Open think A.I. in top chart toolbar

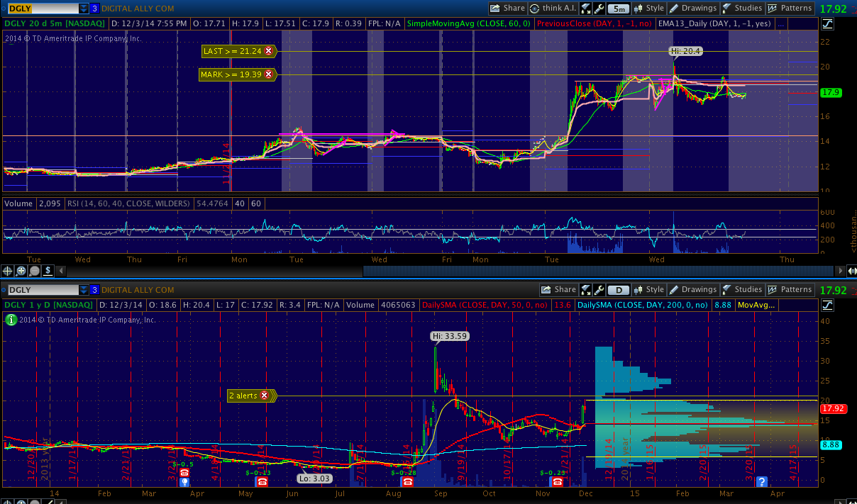551,9
